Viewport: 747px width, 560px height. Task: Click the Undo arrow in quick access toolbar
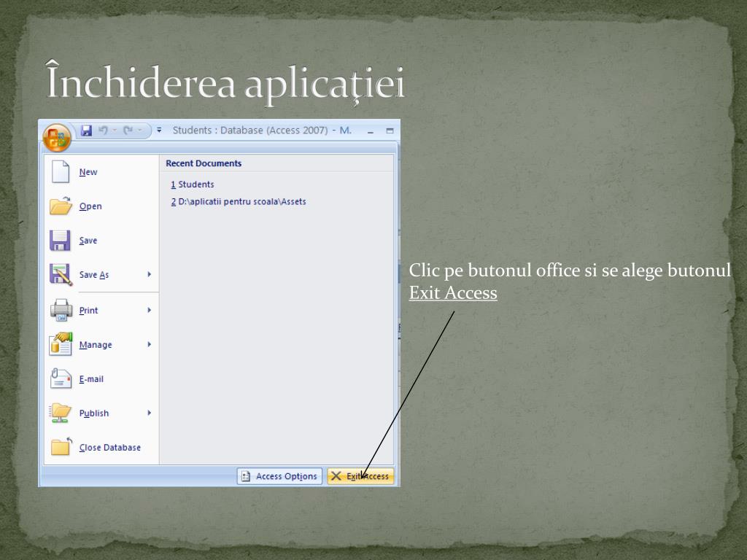tap(103, 130)
